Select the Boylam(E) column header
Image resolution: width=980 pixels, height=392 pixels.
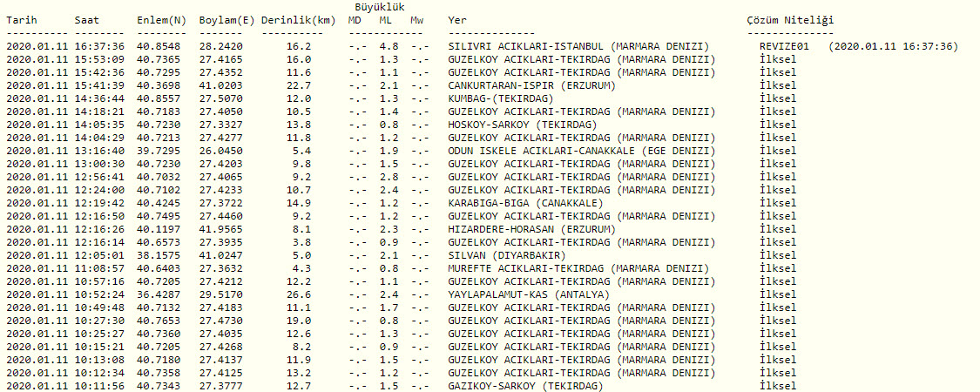click(225, 19)
